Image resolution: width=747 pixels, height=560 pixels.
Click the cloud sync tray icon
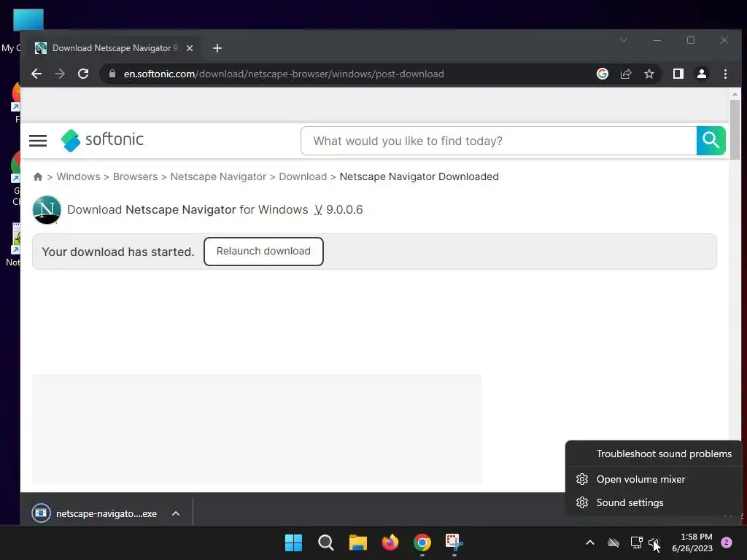614,542
